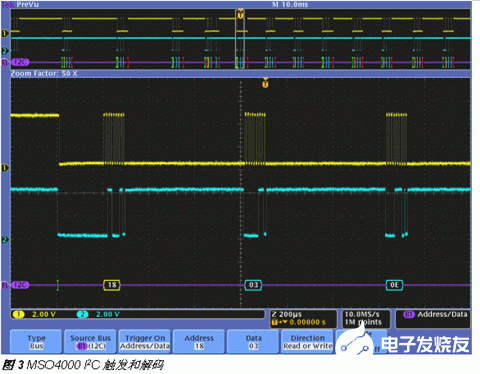The width and height of the screenshot is (480, 374).
Task: Click the cyan channel 2 2.00 V badge
Action: pos(99,314)
